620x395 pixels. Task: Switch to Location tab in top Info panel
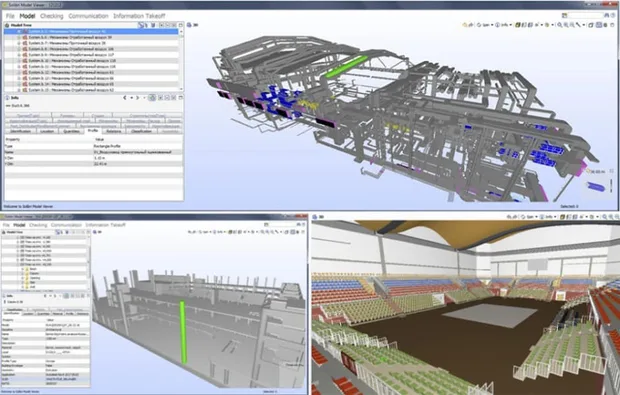(47, 131)
